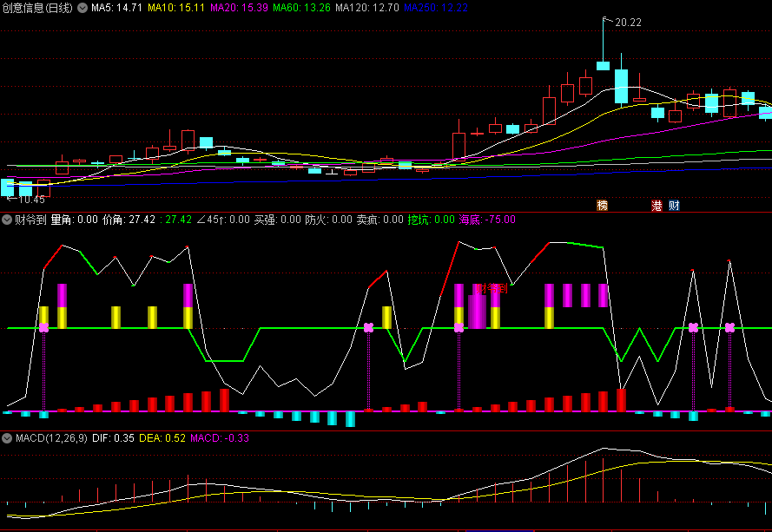Open the dropdown beside 创意信息(日线) title

pos(82,8)
